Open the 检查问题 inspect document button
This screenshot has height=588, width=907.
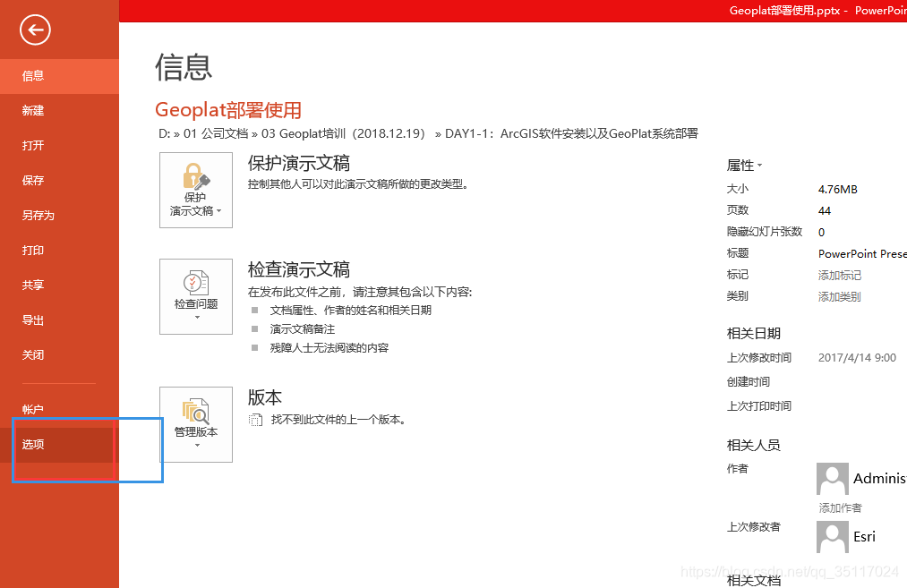[196, 296]
